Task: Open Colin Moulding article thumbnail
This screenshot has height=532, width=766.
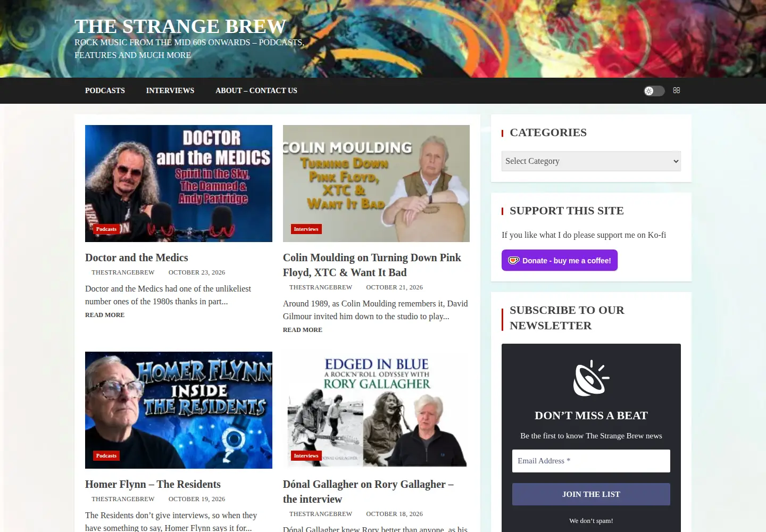Action: (376, 184)
